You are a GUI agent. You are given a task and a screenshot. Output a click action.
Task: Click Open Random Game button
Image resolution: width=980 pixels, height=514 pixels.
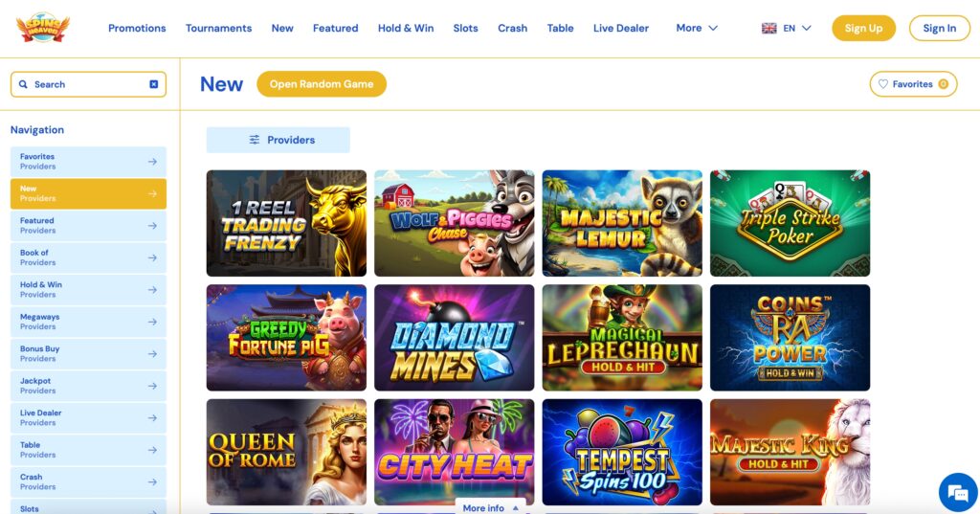click(x=322, y=84)
